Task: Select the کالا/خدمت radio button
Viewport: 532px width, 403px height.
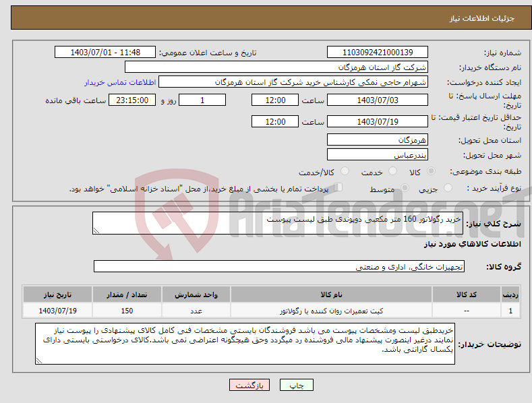Action: [x=345, y=171]
